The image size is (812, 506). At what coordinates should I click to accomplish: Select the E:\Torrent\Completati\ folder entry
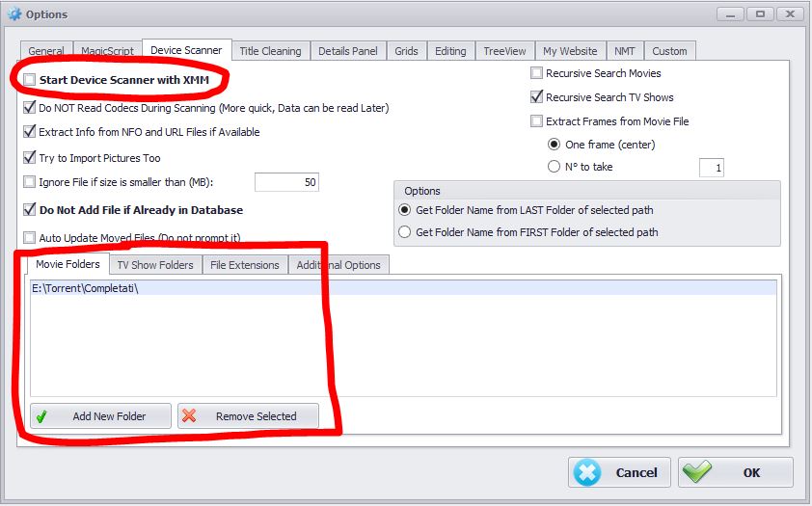(86, 288)
